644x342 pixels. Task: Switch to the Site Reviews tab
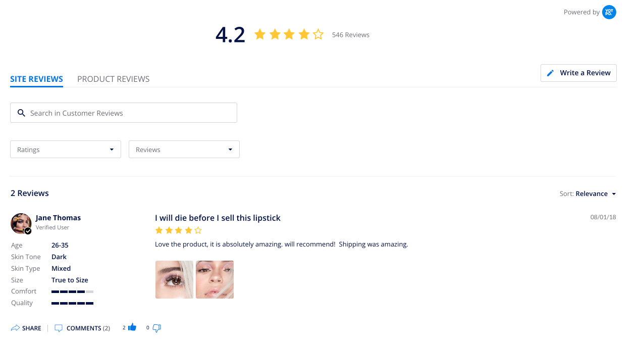point(36,79)
